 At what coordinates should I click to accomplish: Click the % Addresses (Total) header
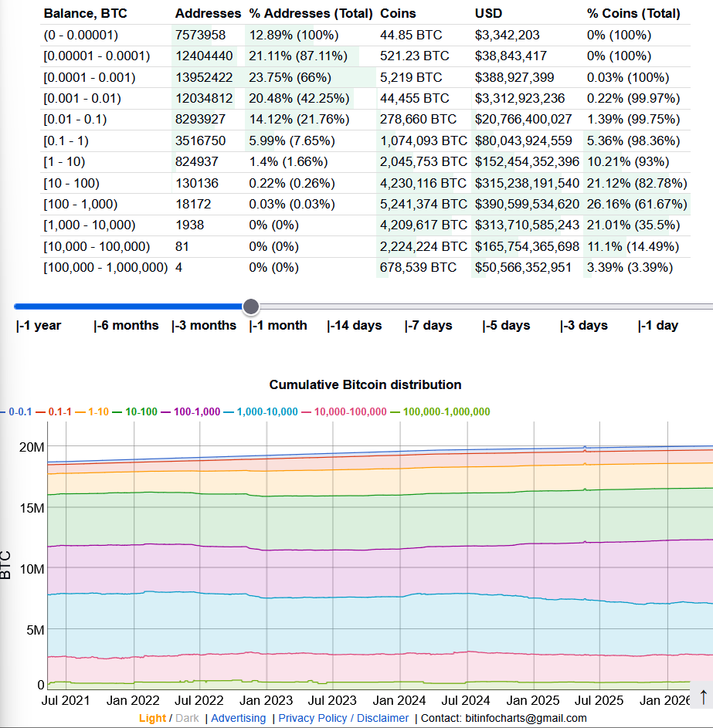(x=311, y=13)
